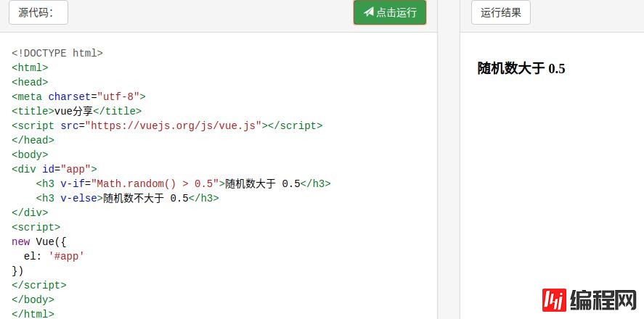Select the 运行结果 result tab button

click(x=500, y=12)
